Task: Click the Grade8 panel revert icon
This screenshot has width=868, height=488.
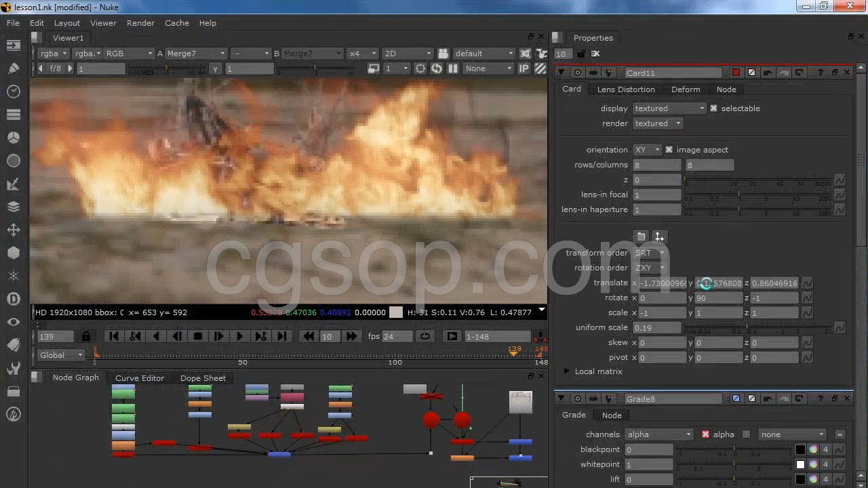Action: pyautogui.click(x=799, y=399)
